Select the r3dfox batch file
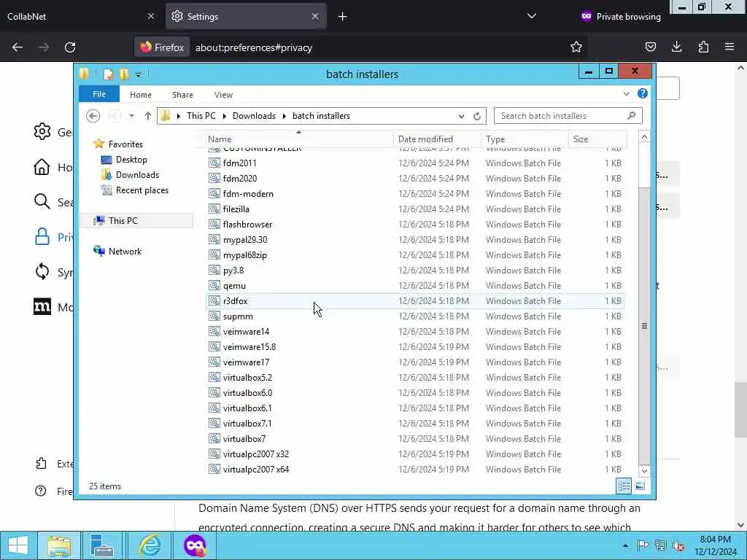747x560 pixels. (415, 301)
